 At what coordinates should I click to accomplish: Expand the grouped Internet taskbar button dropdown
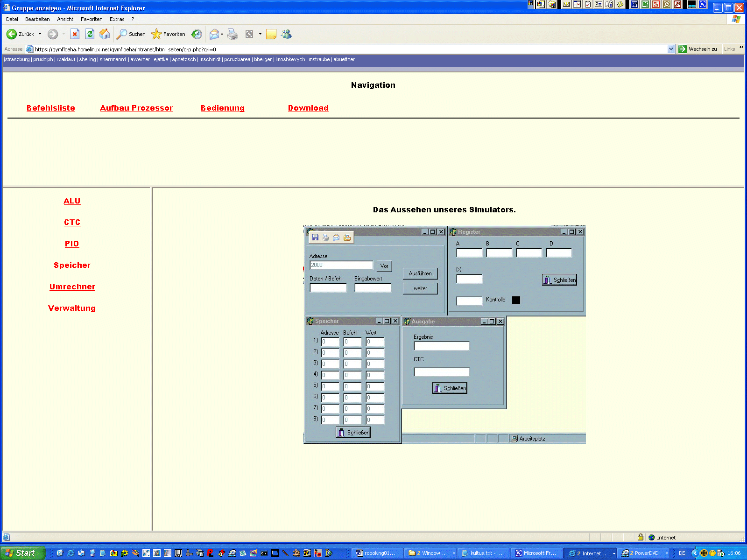coord(614,553)
